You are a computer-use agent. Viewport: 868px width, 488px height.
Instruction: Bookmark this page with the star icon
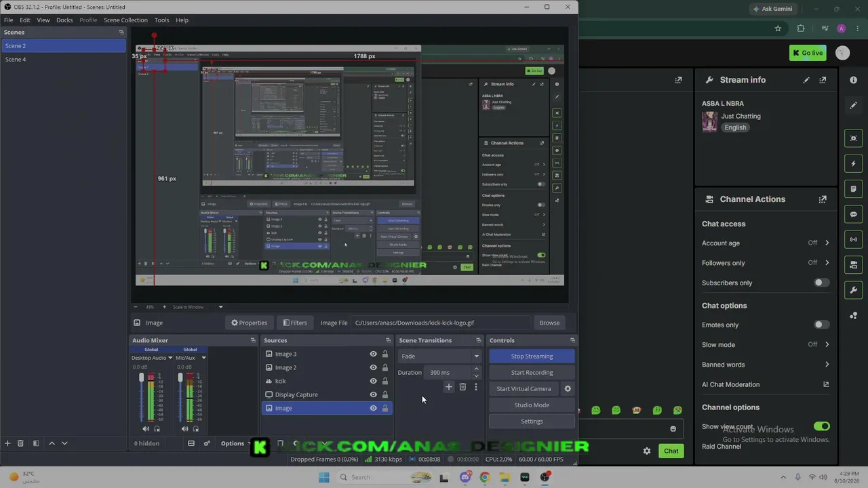[778, 28]
